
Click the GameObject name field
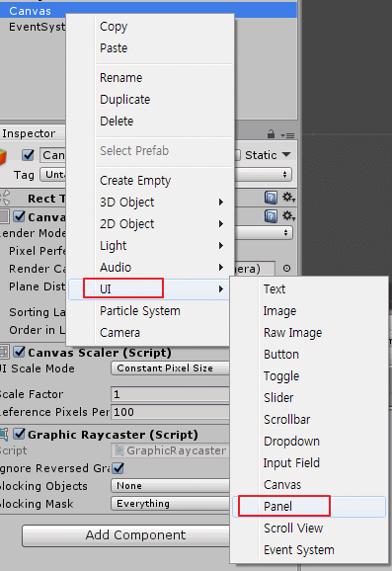(52, 155)
